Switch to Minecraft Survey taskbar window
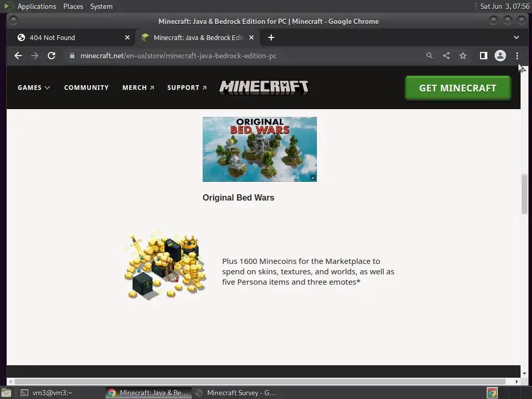Viewport: 532px width, 399px height. coord(236,393)
